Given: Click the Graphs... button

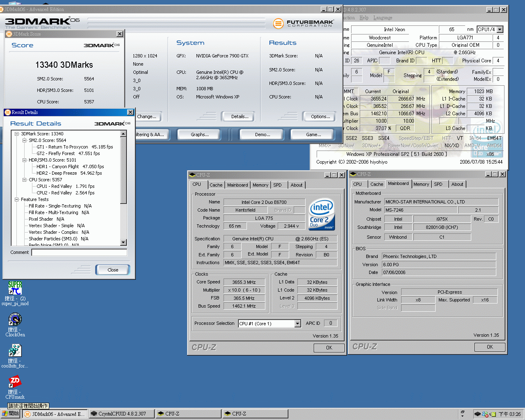Looking at the screenshot, I should click(200, 135).
